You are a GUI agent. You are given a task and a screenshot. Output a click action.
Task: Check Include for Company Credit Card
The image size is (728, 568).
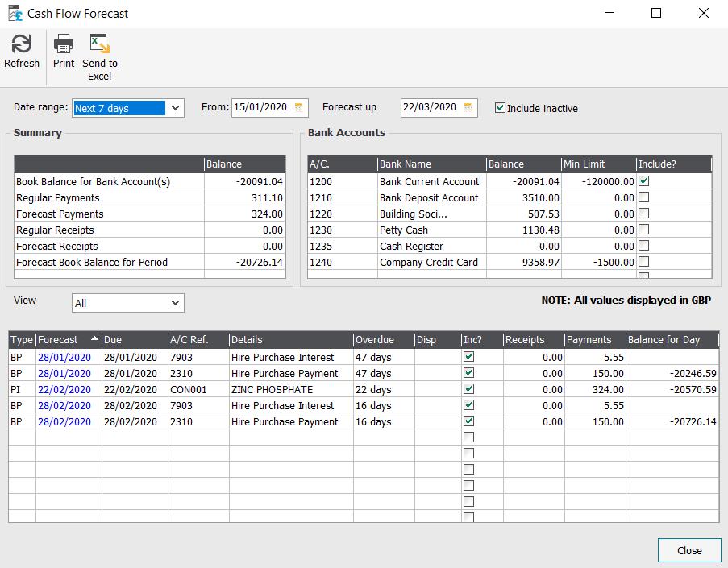[643, 262]
